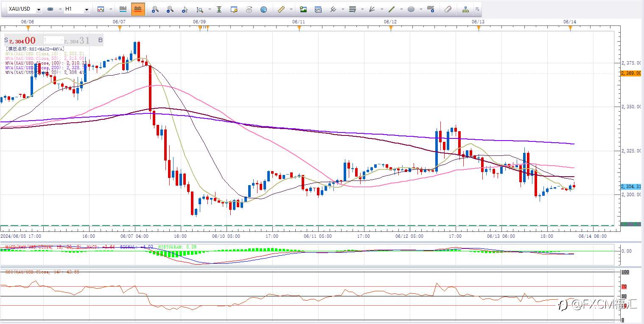Expand the ruler tool dropdown arrow
The image size is (644, 324).
291,9
